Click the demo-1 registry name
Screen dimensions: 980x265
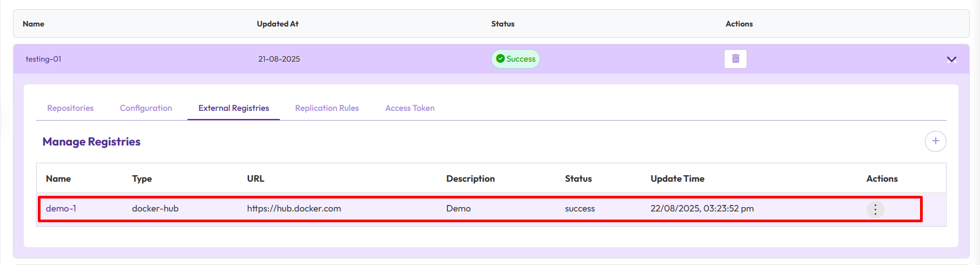tap(61, 209)
